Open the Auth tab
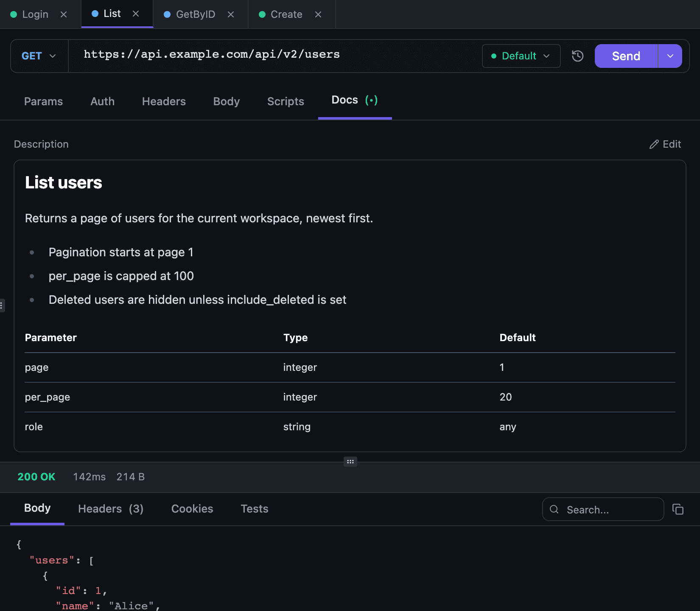This screenshot has width=700, height=611. coord(102,101)
